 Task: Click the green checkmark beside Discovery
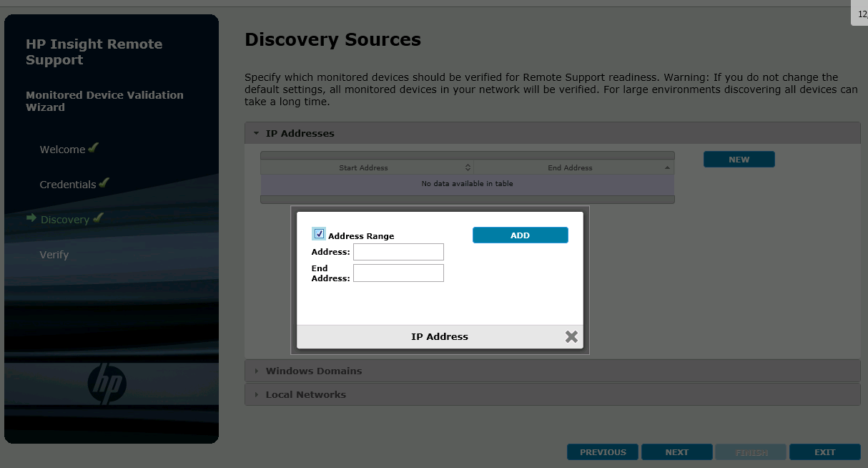pos(98,218)
